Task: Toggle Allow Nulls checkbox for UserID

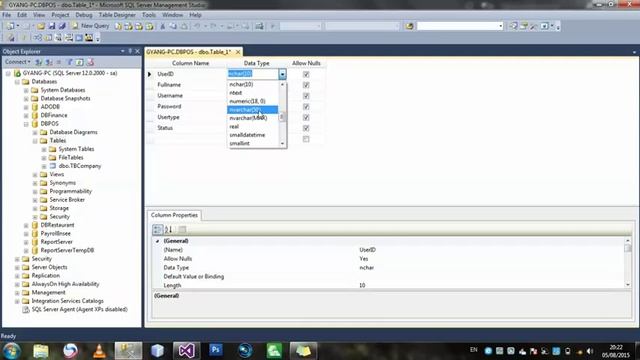Action: coord(306,74)
